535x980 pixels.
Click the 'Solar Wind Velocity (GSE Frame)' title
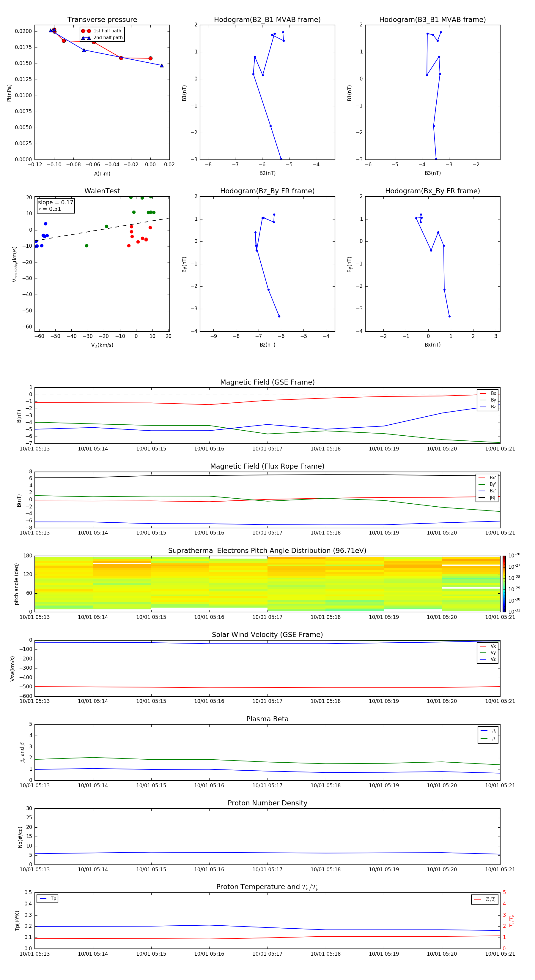point(267,635)
